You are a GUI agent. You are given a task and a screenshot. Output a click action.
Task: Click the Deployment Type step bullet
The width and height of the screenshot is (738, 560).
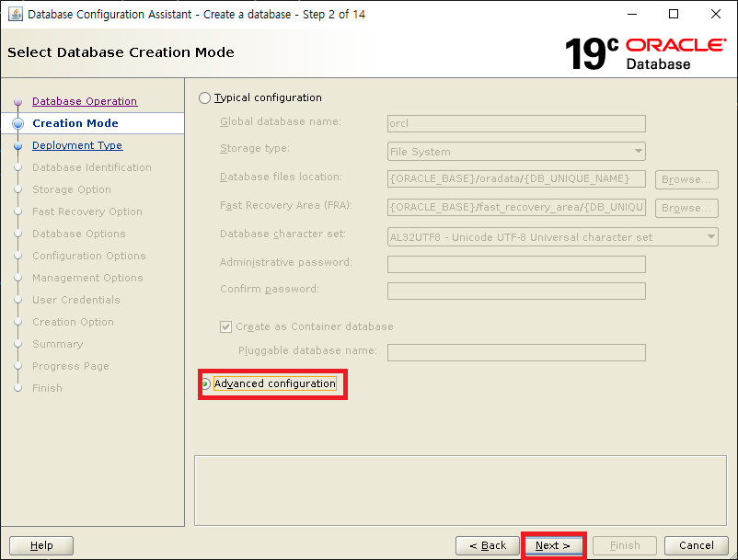point(17,146)
